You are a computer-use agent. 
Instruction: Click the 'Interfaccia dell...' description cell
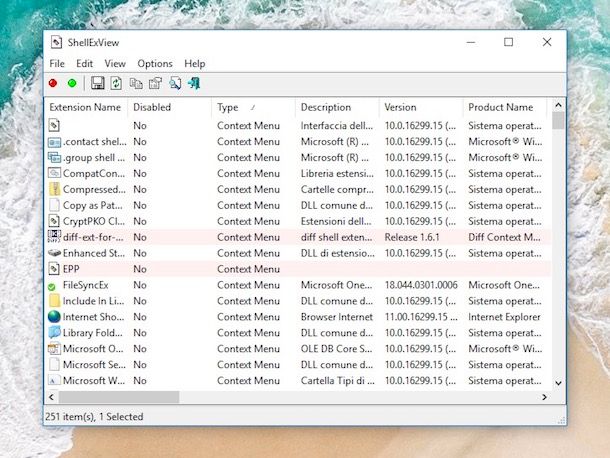tap(337, 126)
